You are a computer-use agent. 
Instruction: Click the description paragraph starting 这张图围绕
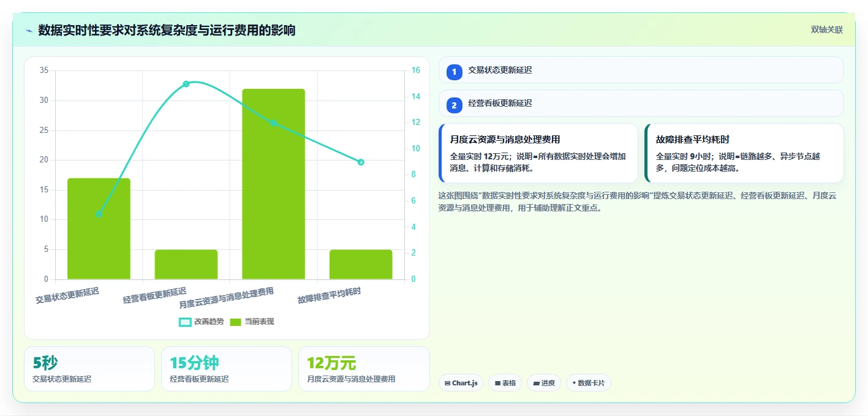coord(638,202)
